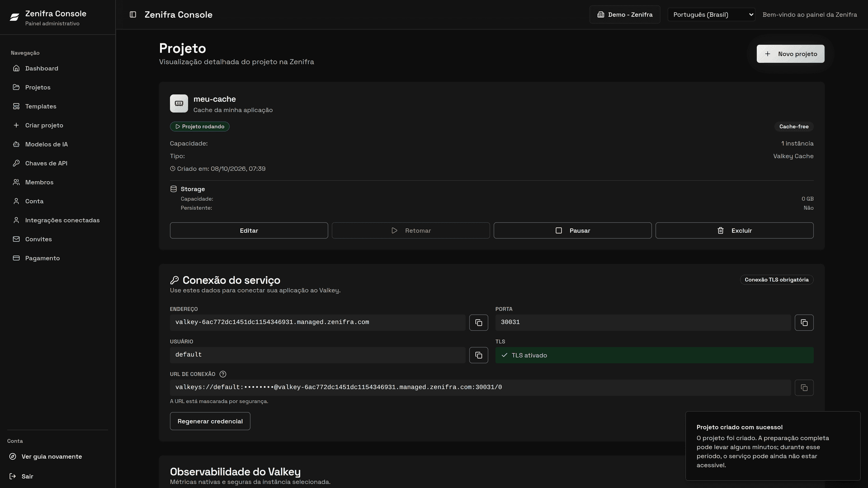Open the Membros page

pyautogui.click(x=58, y=182)
